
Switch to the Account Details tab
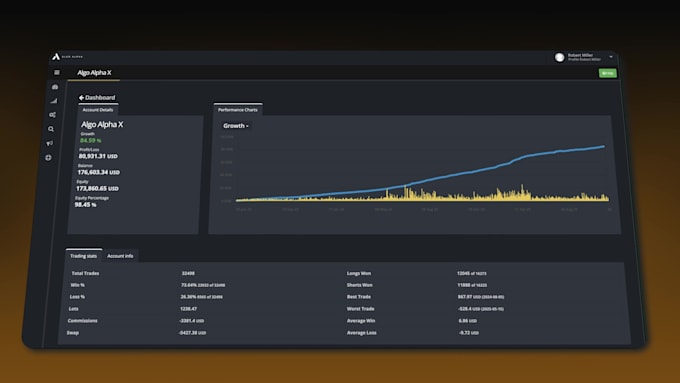(x=98, y=110)
